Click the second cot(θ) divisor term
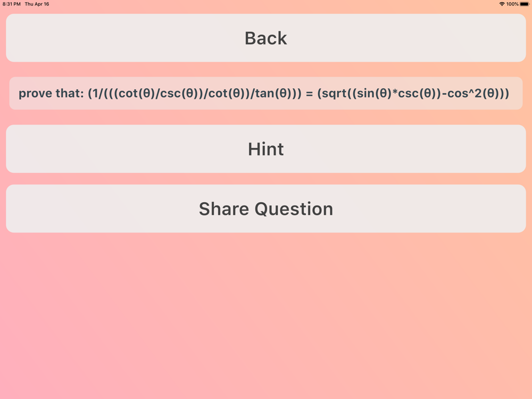The height and width of the screenshot is (399, 532). [x=227, y=93]
